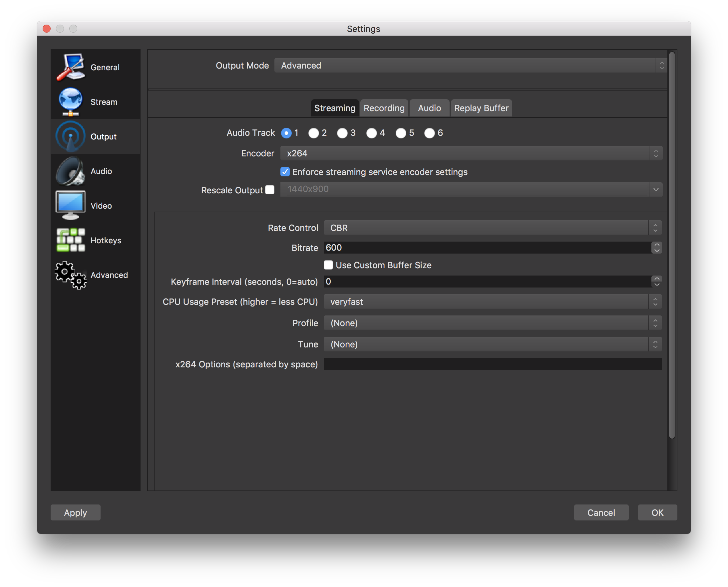Image resolution: width=728 pixels, height=587 pixels.
Task: Click the x264 Options text field
Action: pos(493,364)
